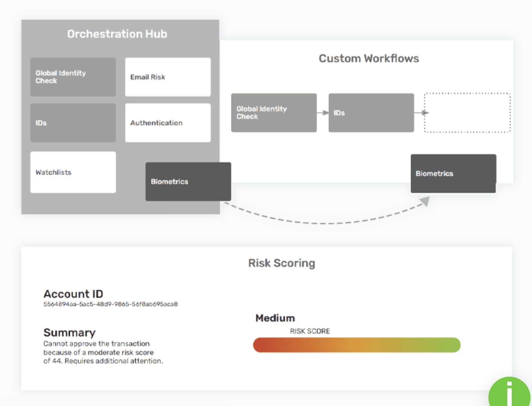Choose the Authentication module card
Viewport: 532px width, 406px height.
[168, 123]
